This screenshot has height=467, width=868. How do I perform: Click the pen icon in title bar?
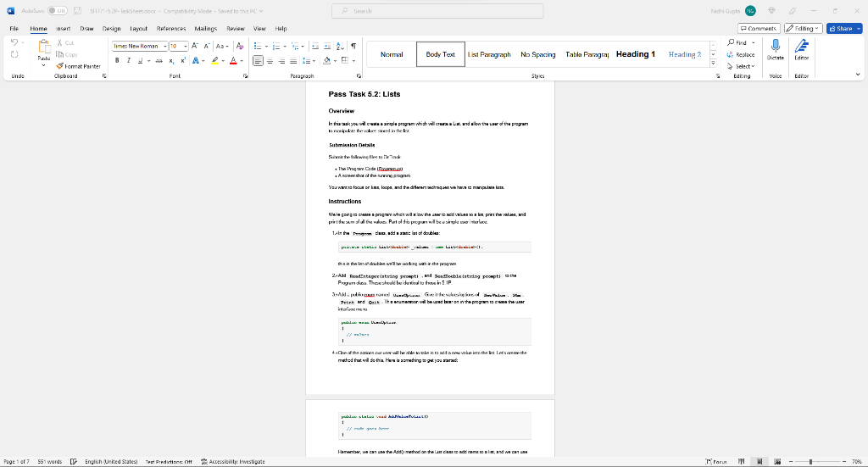click(793, 11)
